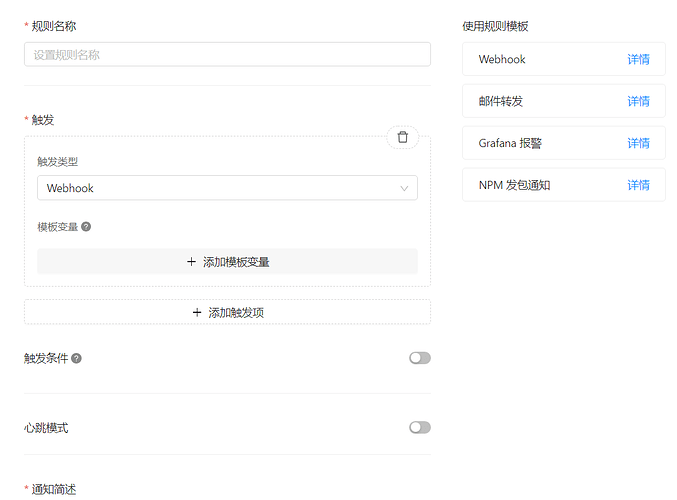The image size is (677, 500).
Task: Click the 触发类型 label
Action: [57, 162]
